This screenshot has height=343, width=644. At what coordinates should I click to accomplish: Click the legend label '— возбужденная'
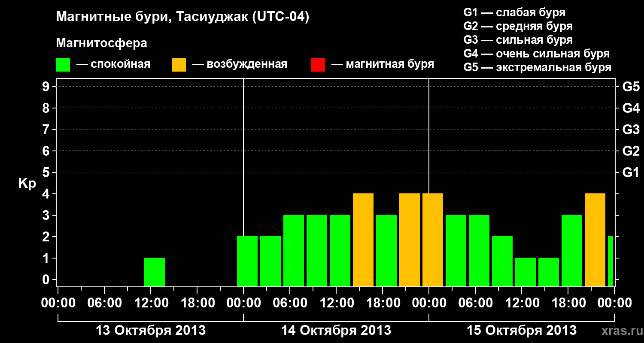(x=240, y=65)
